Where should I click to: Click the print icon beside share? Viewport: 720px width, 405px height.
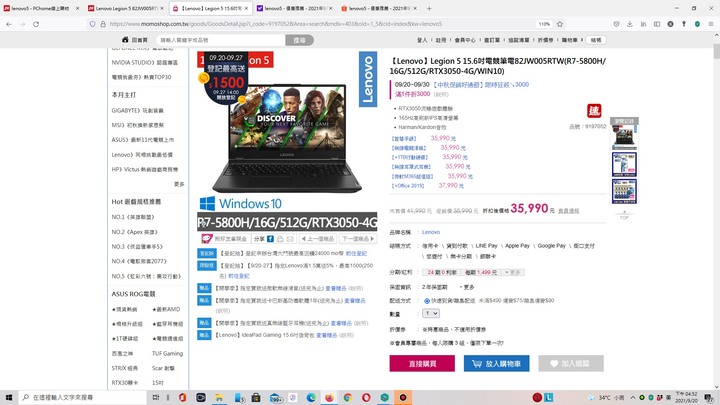(x=280, y=239)
